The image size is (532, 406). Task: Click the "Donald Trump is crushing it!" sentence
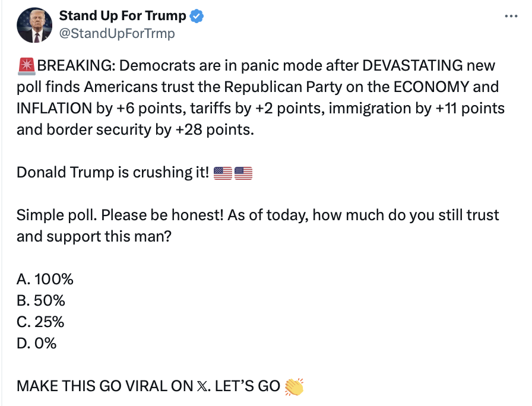[112, 173]
